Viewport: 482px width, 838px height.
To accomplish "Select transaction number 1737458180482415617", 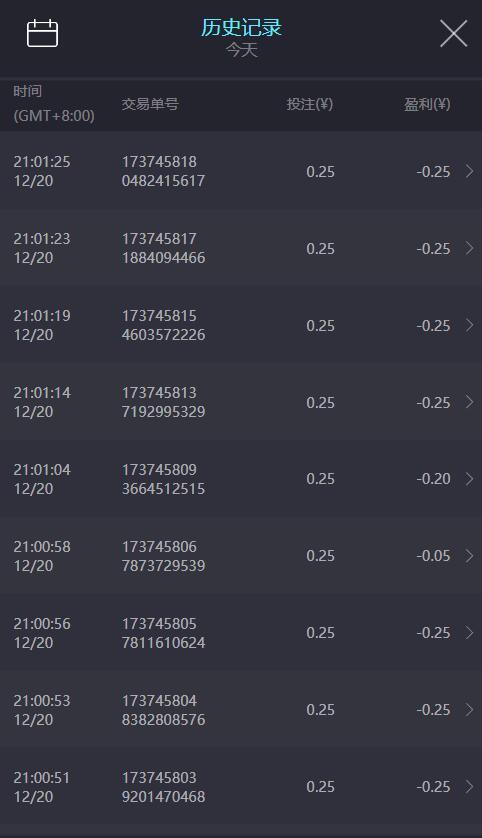I will (163, 171).
